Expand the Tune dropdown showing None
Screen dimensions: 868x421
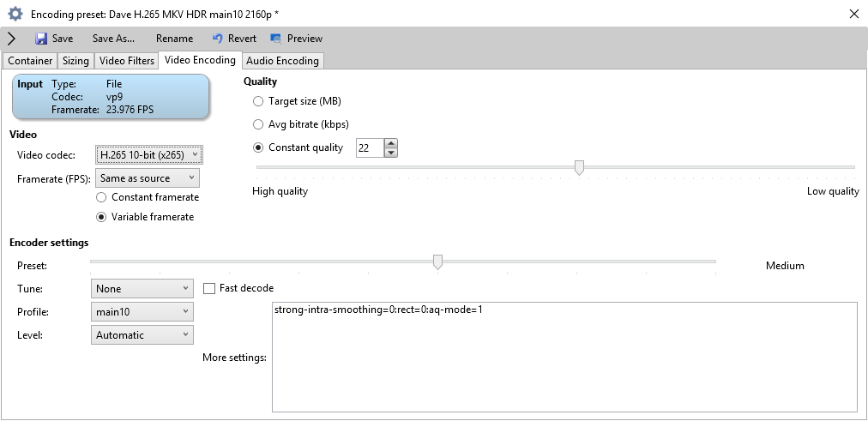[142, 289]
